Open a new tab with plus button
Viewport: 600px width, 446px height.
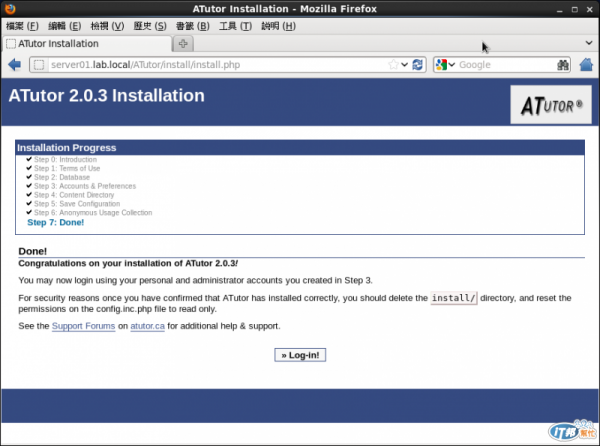[x=183, y=44]
